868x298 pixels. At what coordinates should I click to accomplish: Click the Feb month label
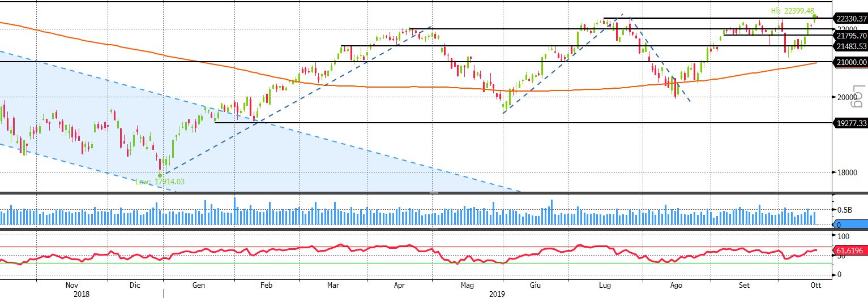point(267,286)
